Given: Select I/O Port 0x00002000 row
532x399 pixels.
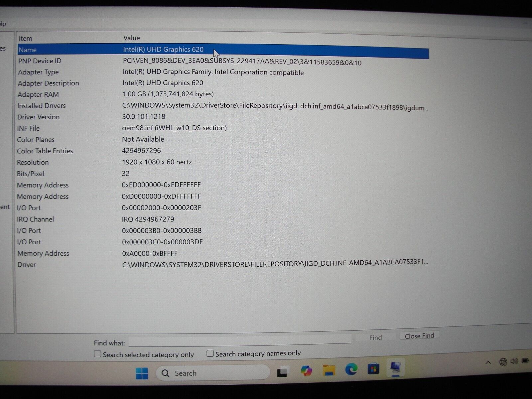Looking at the screenshot, I should tap(223, 208).
